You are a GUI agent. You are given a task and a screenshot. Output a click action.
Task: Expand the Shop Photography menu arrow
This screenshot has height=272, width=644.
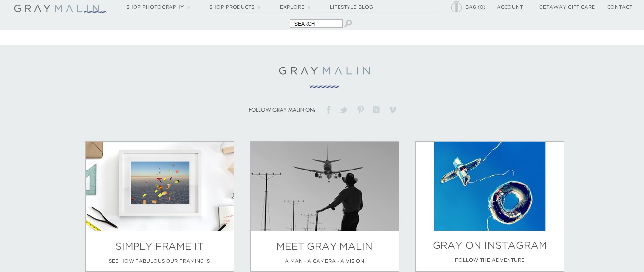(x=189, y=7)
